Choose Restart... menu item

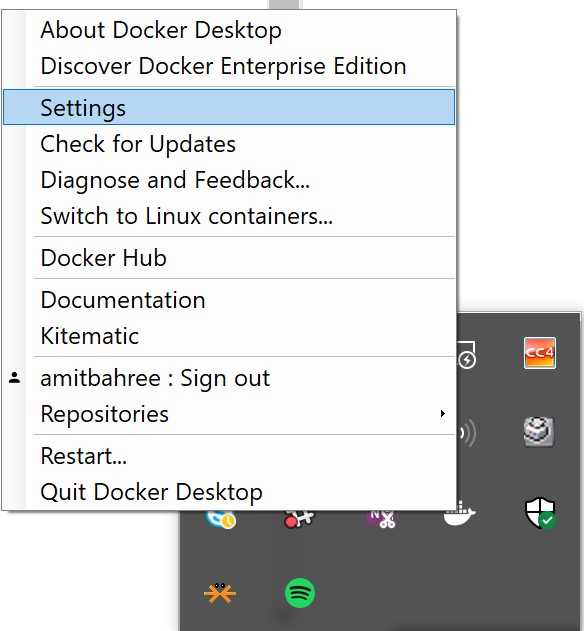pyautogui.click(x=229, y=456)
